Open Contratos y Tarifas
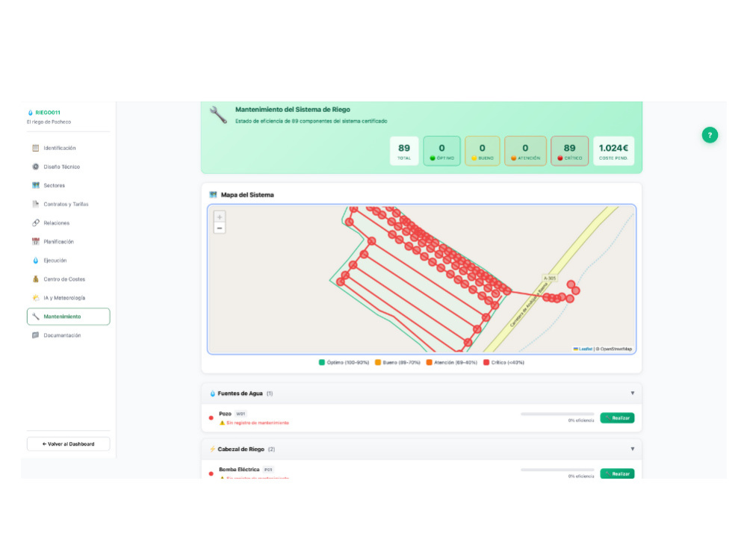This screenshot has height=560, width=747. tap(69, 205)
